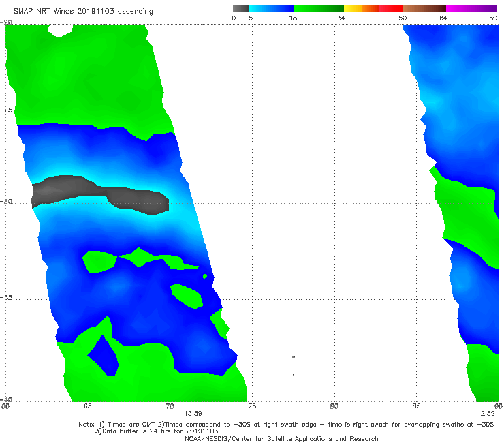
Task: Click the blue diamond patch inside the southern green area
Action: tap(104, 356)
